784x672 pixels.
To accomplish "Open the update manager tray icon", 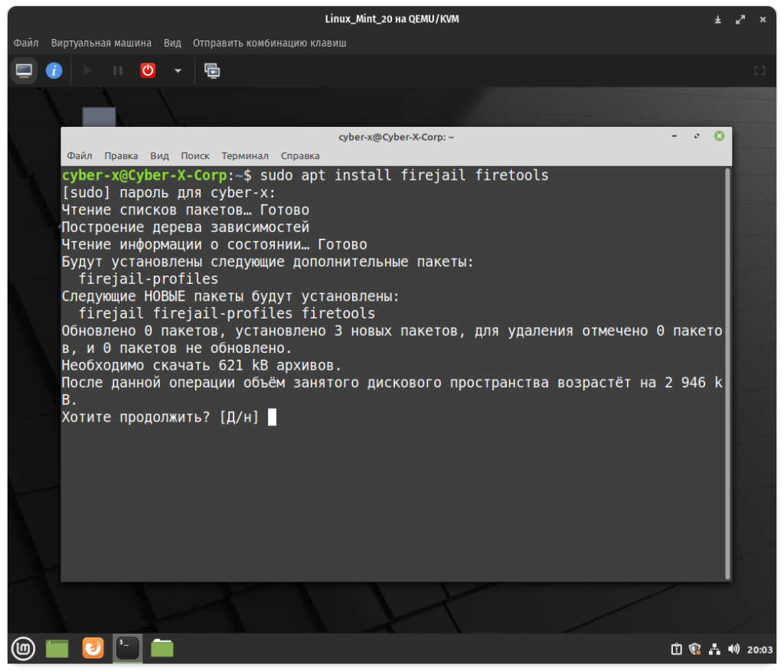I will coord(676,649).
